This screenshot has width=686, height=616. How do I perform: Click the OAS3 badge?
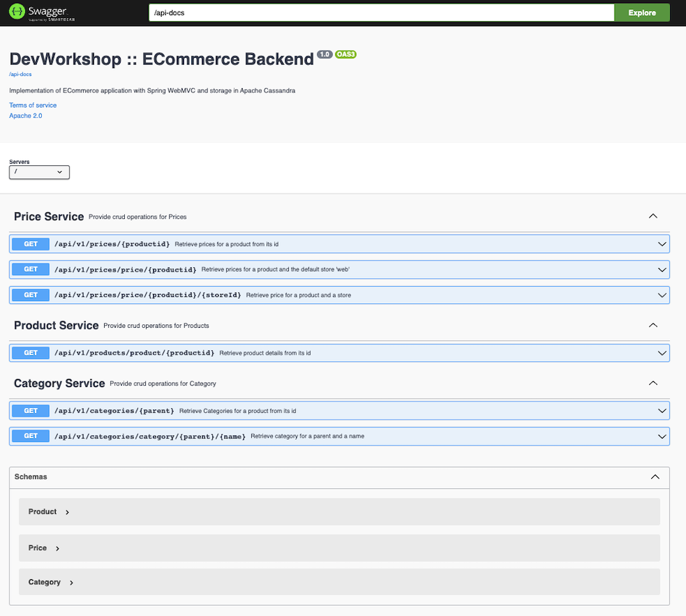346,54
